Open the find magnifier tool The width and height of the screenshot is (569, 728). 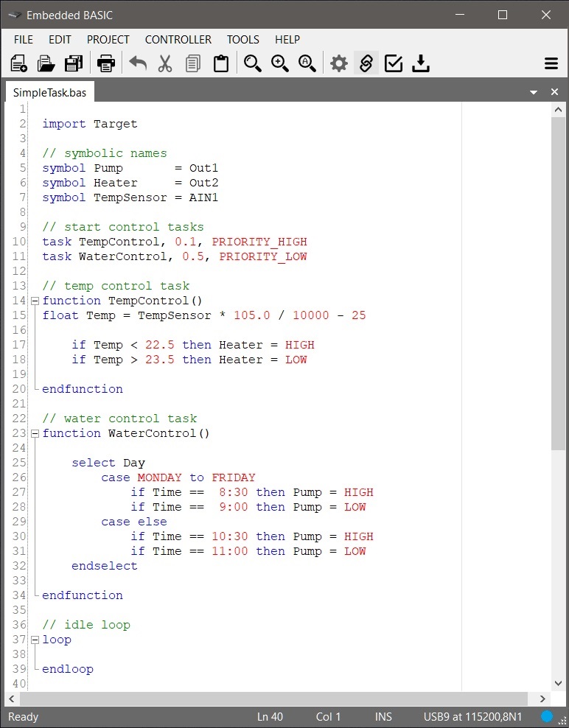click(x=253, y=63)
